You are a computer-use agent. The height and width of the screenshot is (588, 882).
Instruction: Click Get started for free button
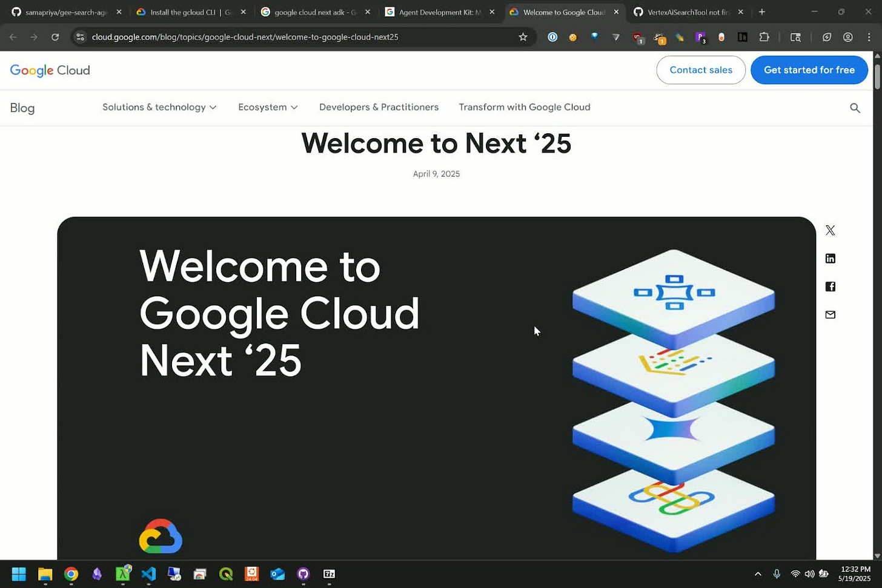point(809,70)
